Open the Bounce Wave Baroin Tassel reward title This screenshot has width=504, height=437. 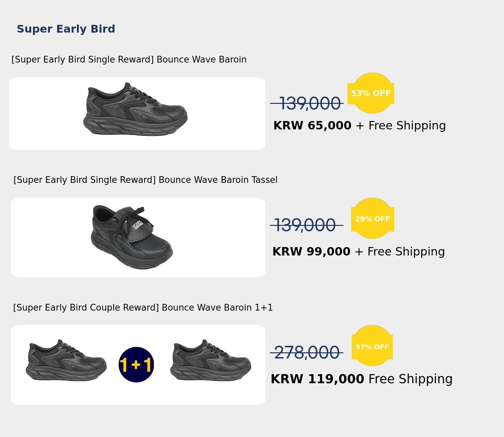pyautogui.click(x=145, y=180)
